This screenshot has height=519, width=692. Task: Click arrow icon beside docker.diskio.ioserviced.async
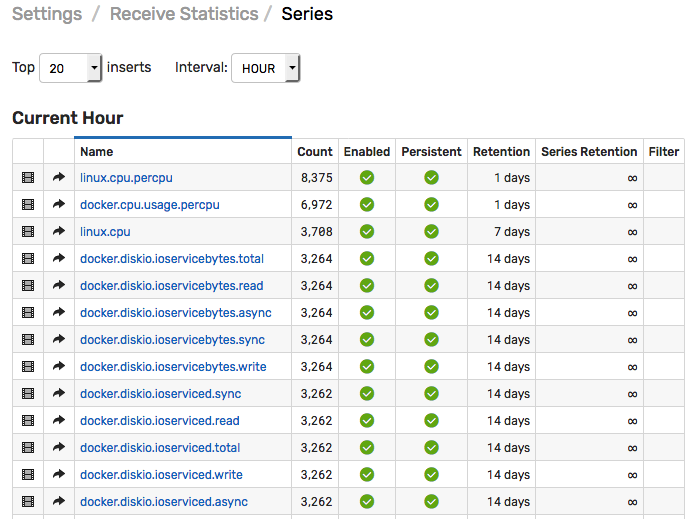click(x=59, y=502)
